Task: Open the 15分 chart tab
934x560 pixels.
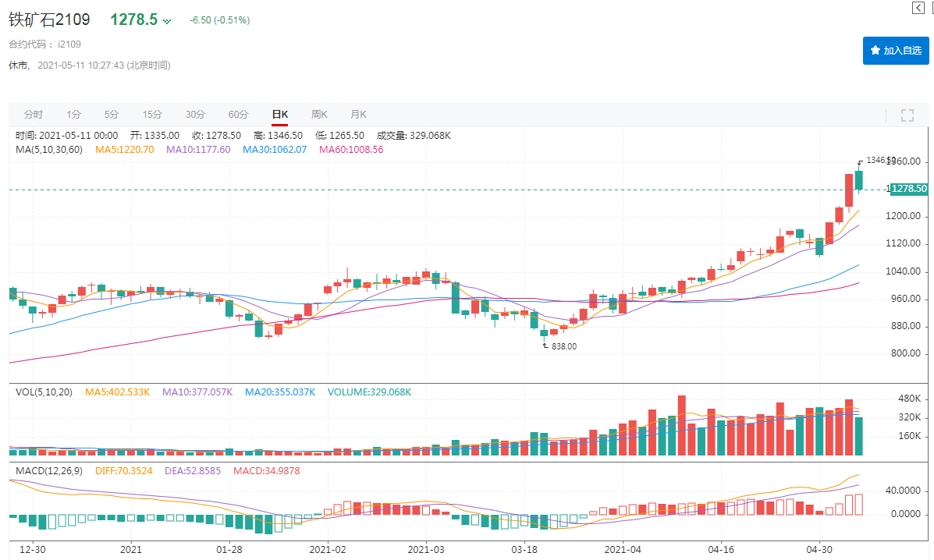Action: click(x=152, y=115)
